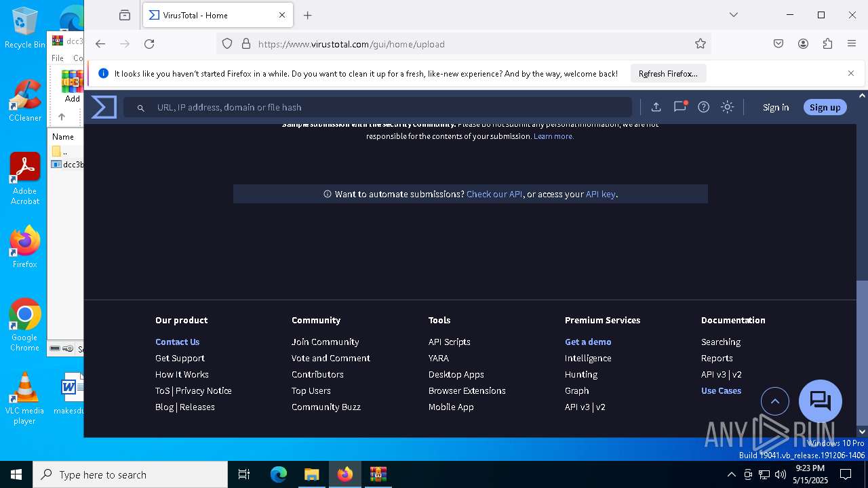Click Firefox reload page button
The height and width of the screenshot is (488, 868).
click(149, 44)
